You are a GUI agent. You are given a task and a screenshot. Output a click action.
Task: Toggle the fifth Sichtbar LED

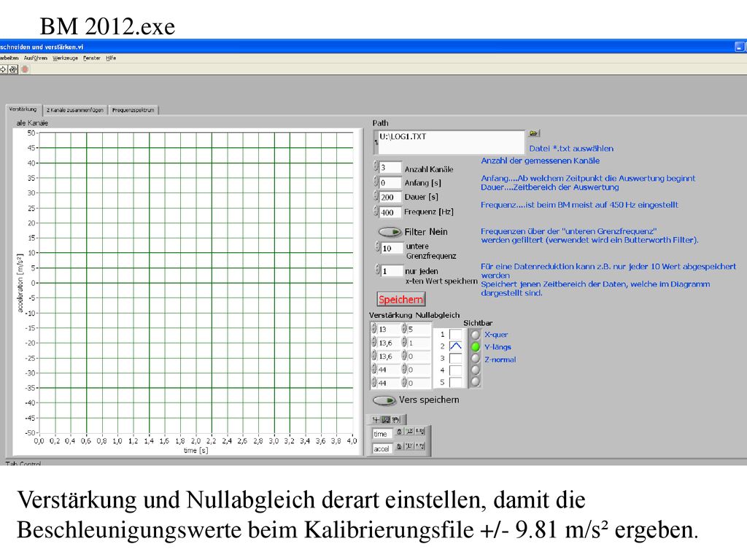(x=475, y=381)
